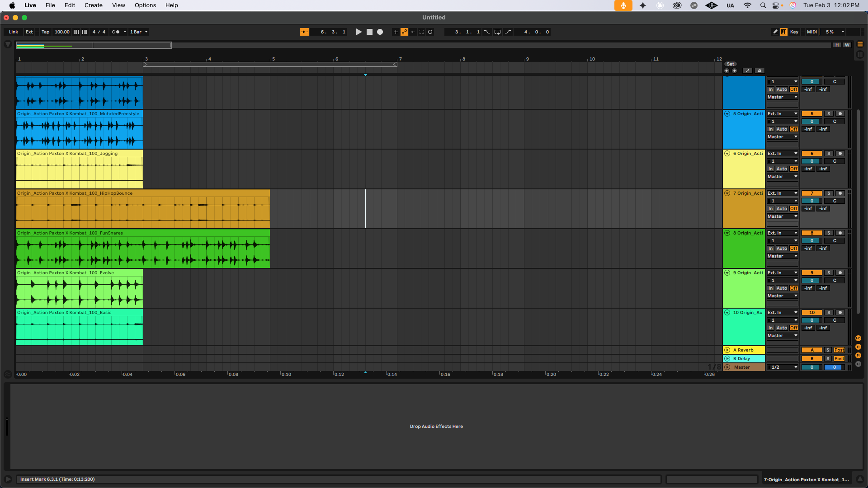This screenshot has height=488, width=868.
Task: Deactivate track 5 with its number button
Action: pos(811,114)
